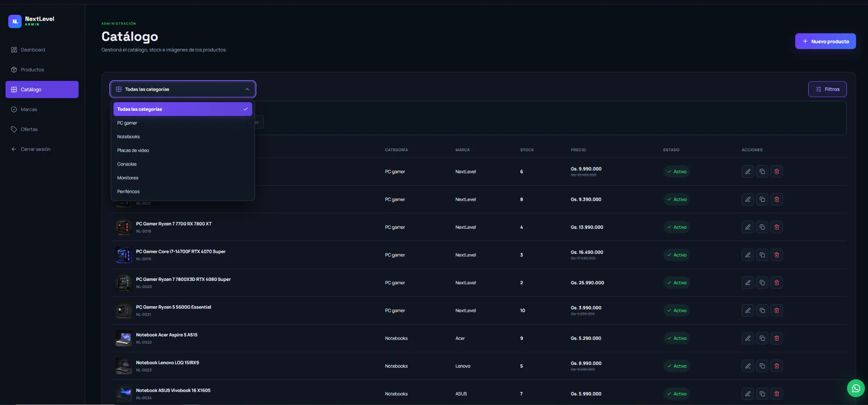The height and width of the screenshot is (405, 868).
Task: Click the CATEGORÍA column header
Action: click(x=396, y=150)
